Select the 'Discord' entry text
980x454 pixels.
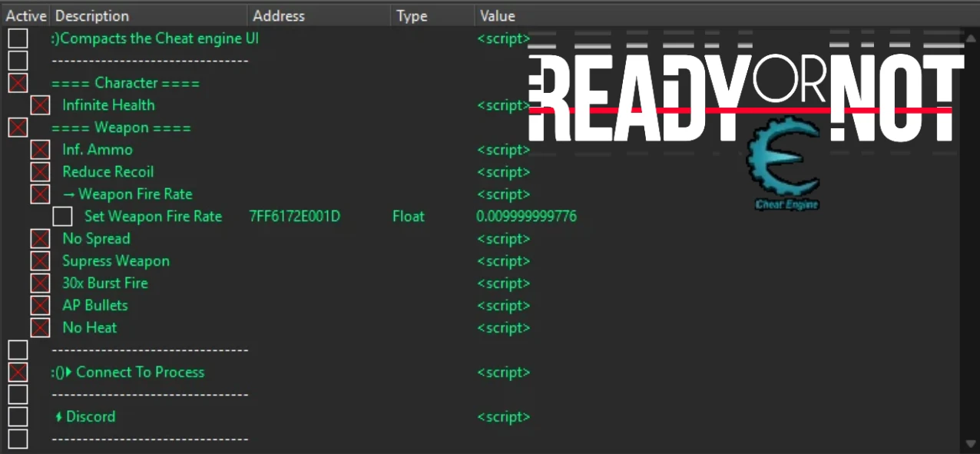point(85,417)
